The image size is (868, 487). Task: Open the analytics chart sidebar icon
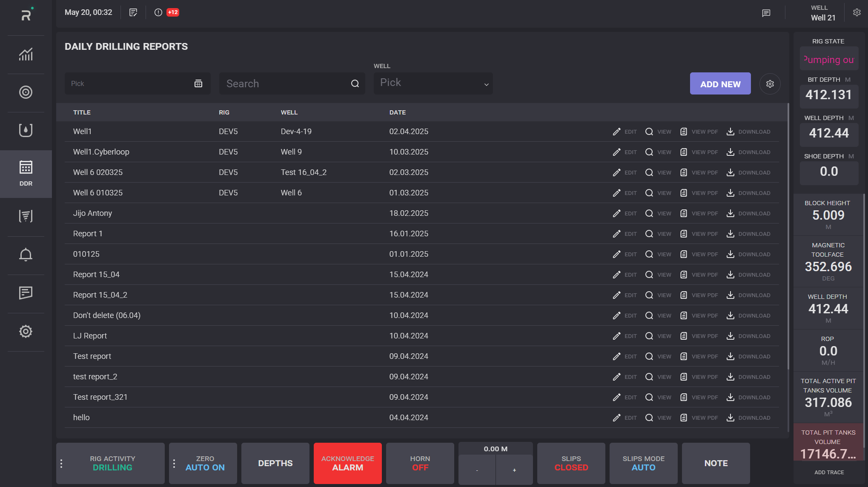point(26,54)
